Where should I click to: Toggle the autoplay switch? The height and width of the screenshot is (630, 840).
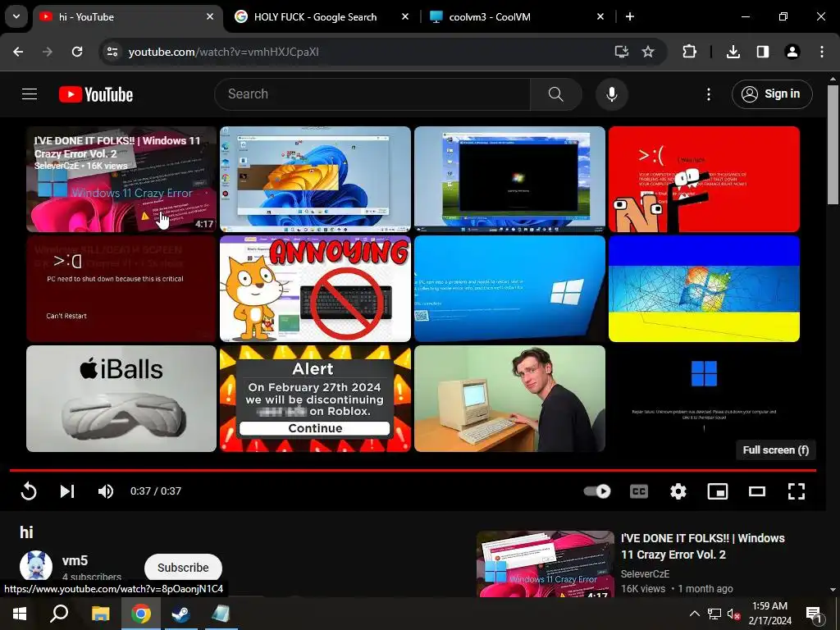coord(597,491)
